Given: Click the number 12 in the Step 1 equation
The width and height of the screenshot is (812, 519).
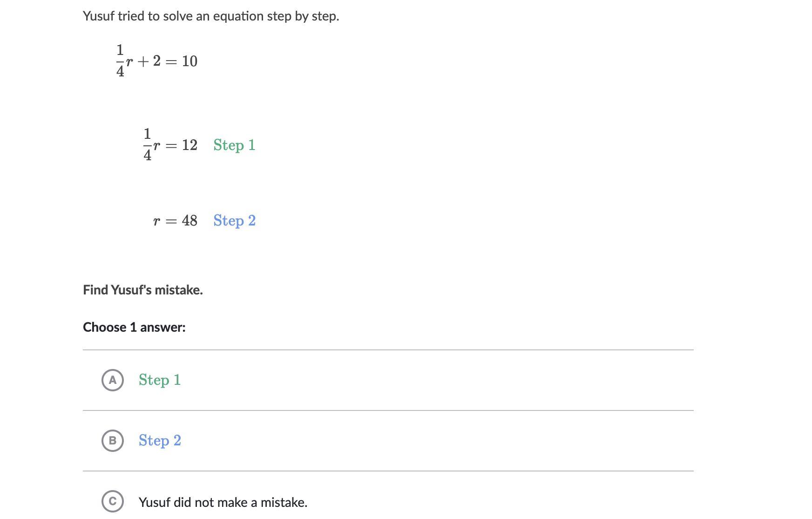Looking at the screenshot, I should 189,145.
